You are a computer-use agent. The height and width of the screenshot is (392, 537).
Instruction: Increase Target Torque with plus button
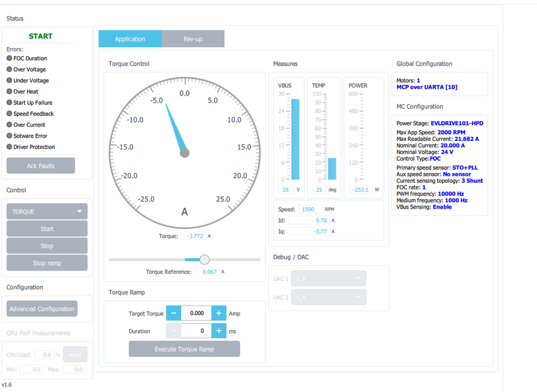[x=219, y=313]
